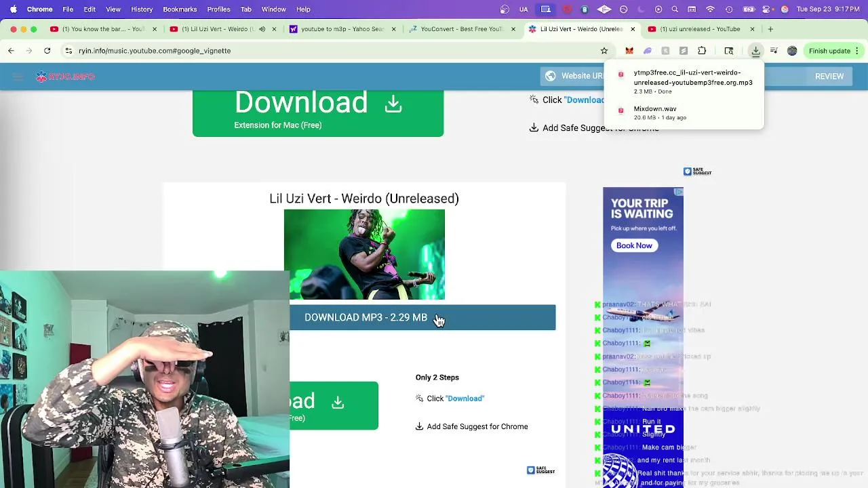Image resolution: width=868 pixels, height=488 pixels.
Task: Click Book Now in the United ad
Action: tap(634, 245)
